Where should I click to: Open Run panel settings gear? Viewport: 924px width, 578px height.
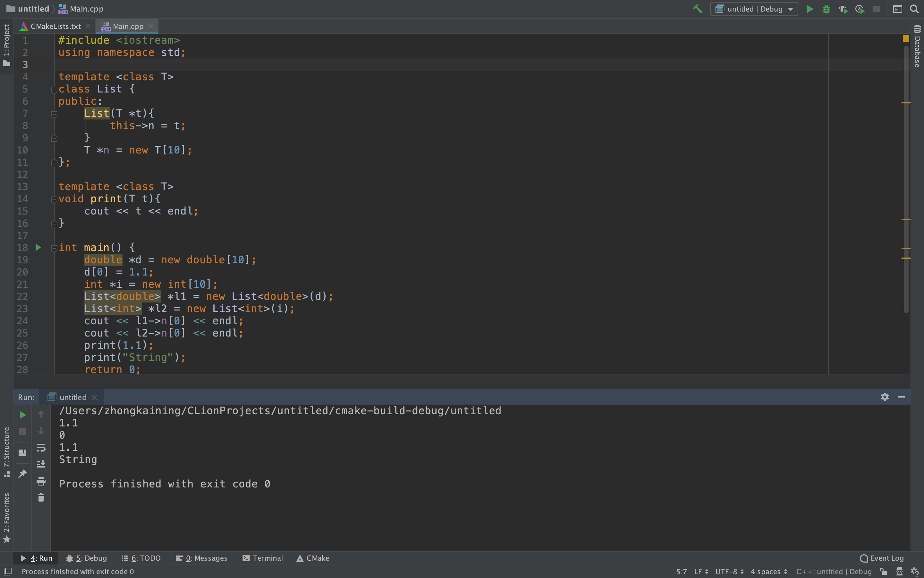click(x=885, y=397)
